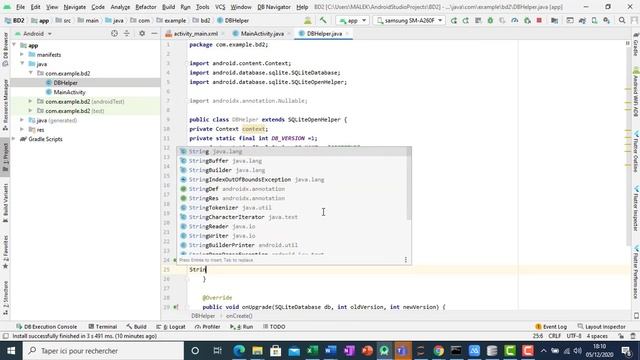Toggle tool window bars icon bottom-left
The image size is (640, 360).
pyautogui.click(x=5, y=336)
